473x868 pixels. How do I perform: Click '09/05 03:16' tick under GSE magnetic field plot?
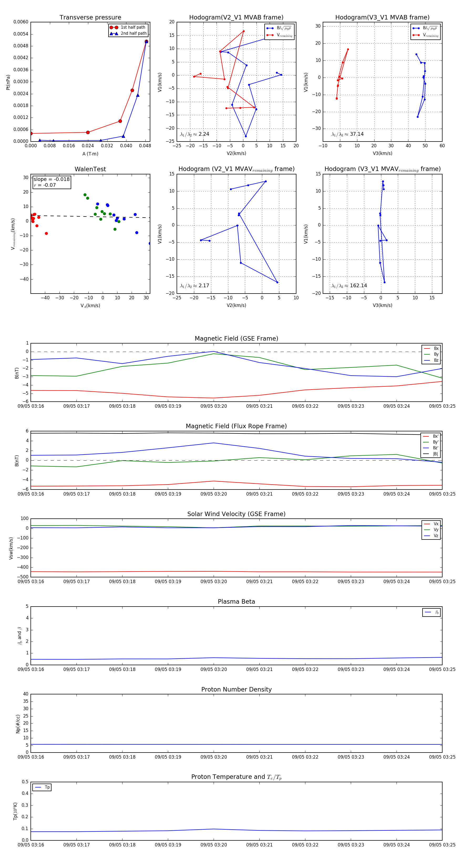(x=31, y=406)
